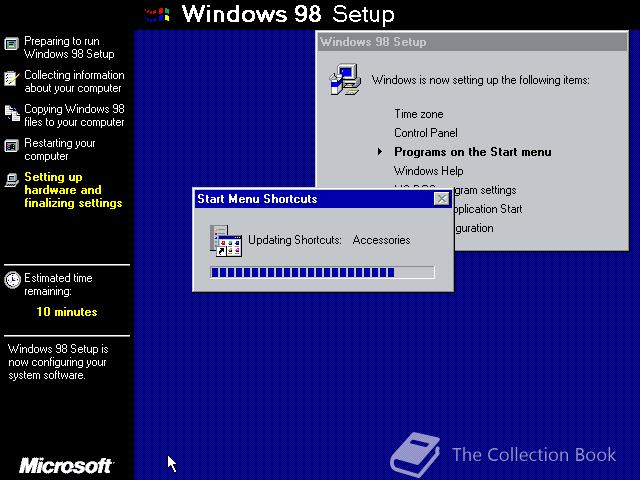Image resolution: width=640 pixels, height=480 pixels.
Task: Click the Start Menu shortcuts icon in dialog
Action: [x=226, y=241]
